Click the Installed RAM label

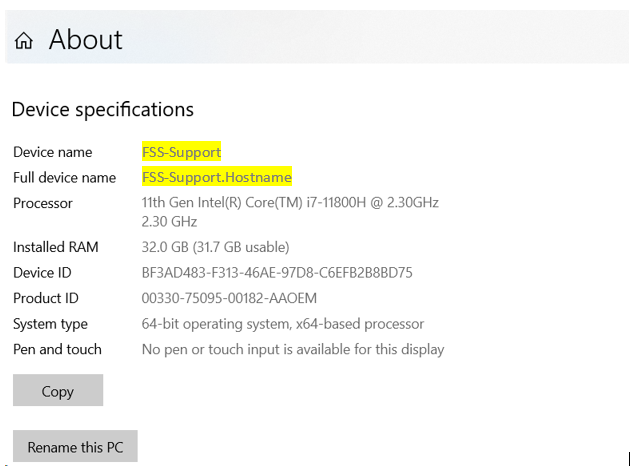[x=55, y=247]
